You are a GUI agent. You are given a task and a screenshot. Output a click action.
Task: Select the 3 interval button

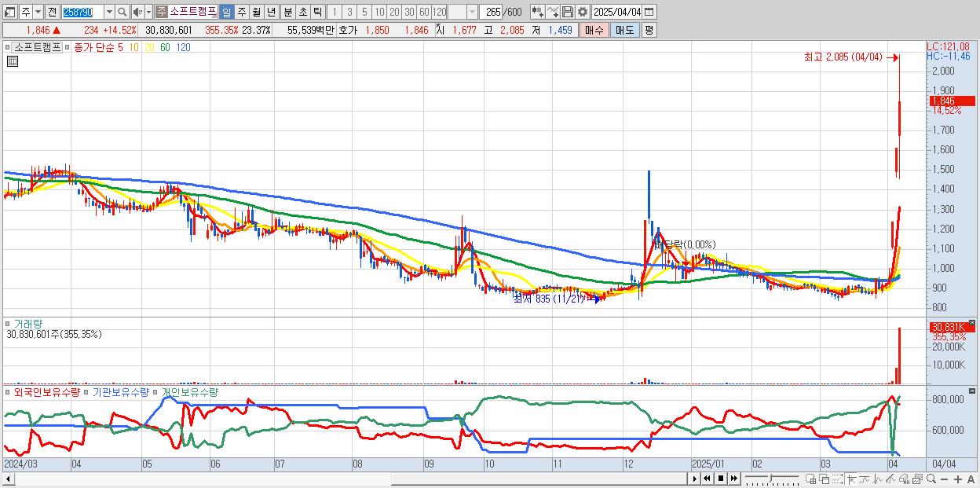(349, 12)
